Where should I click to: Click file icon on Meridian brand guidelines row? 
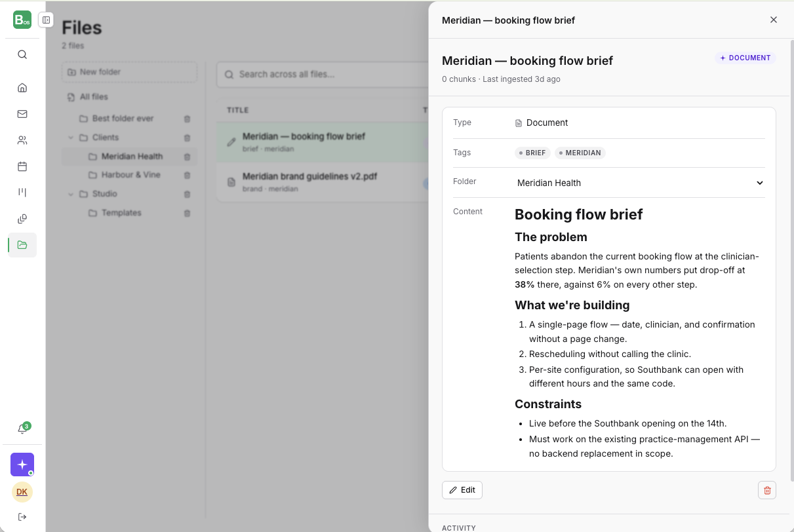(x=231, y=182)
